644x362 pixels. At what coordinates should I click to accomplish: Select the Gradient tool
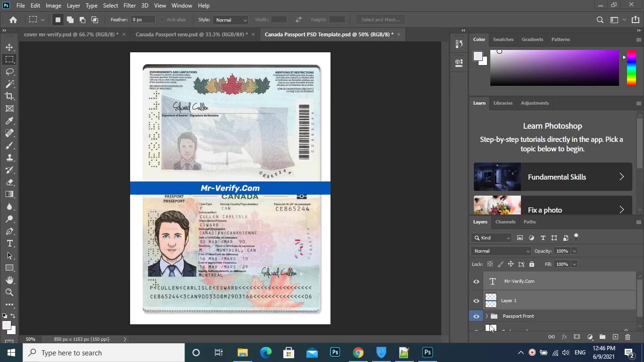pyautogui.click(x=9, y=194)
